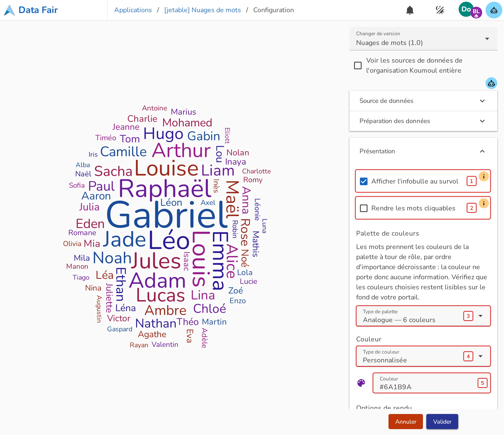Go to Applications breadcrumb link
Image resolution: width=504 pixels, height=435 pixels.
(133, 10)
